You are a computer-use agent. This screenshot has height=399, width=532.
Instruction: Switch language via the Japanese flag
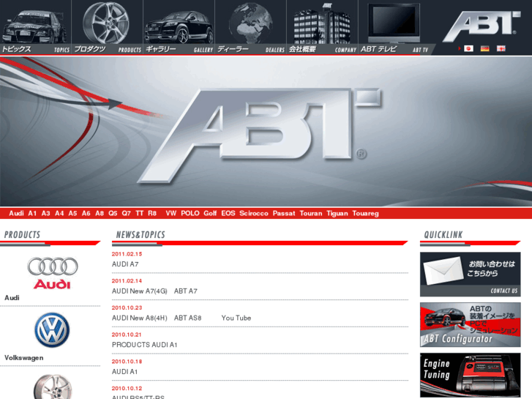(x=468, y=48)
